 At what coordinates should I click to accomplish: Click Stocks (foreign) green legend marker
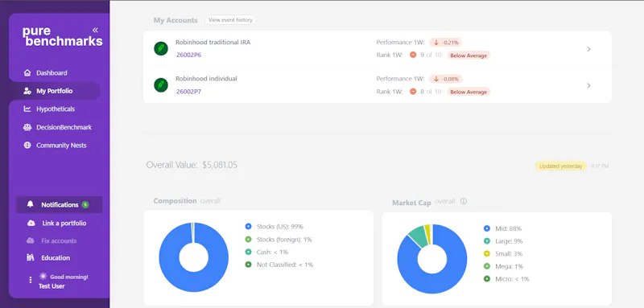248,239
